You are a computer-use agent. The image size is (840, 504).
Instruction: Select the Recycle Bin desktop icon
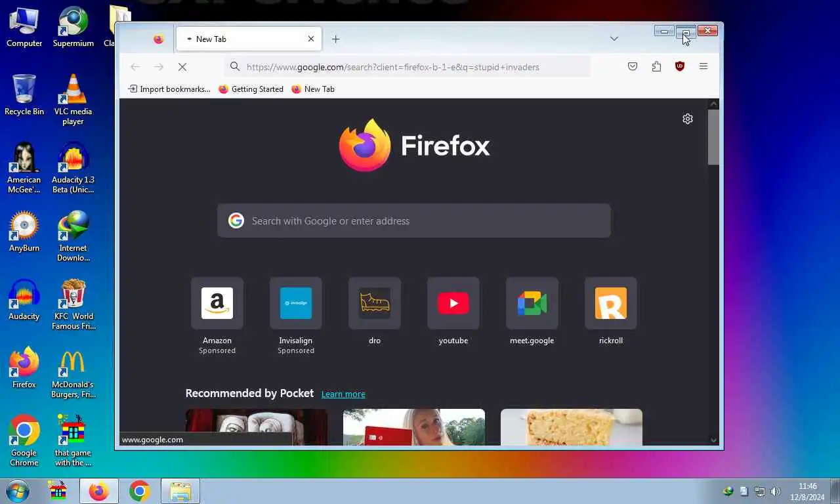24,96
